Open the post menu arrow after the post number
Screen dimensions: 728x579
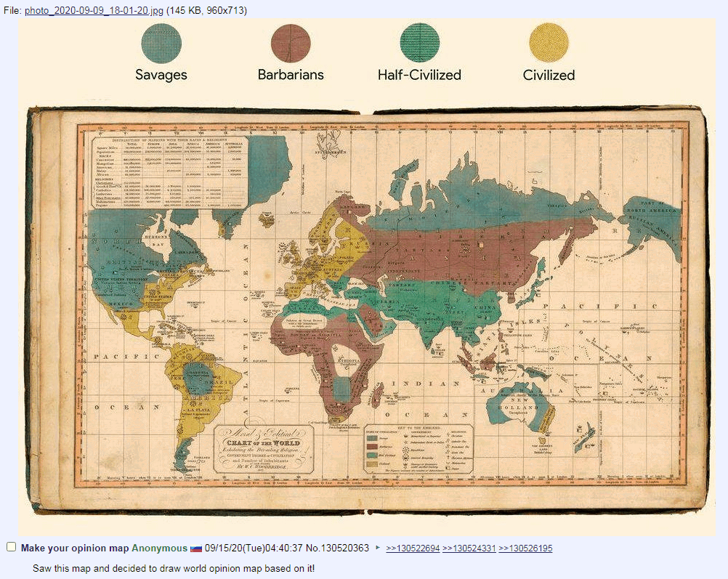[x=378, y=548]
